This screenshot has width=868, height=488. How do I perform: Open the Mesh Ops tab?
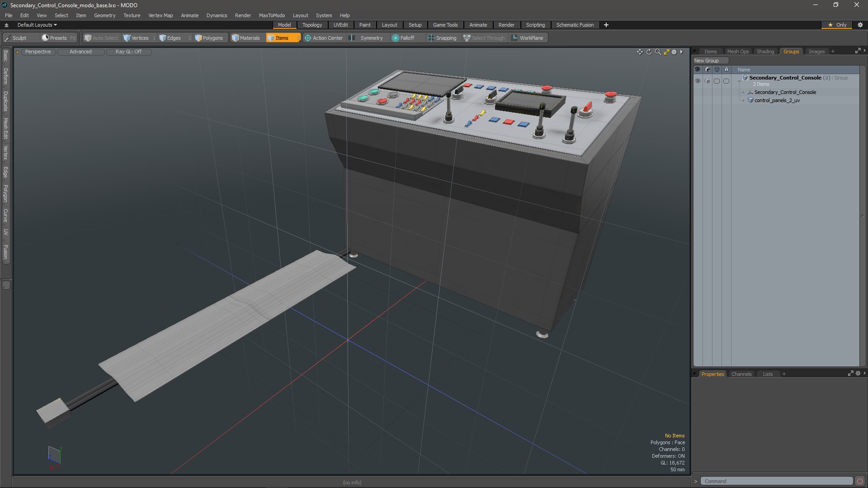[737, 52]
